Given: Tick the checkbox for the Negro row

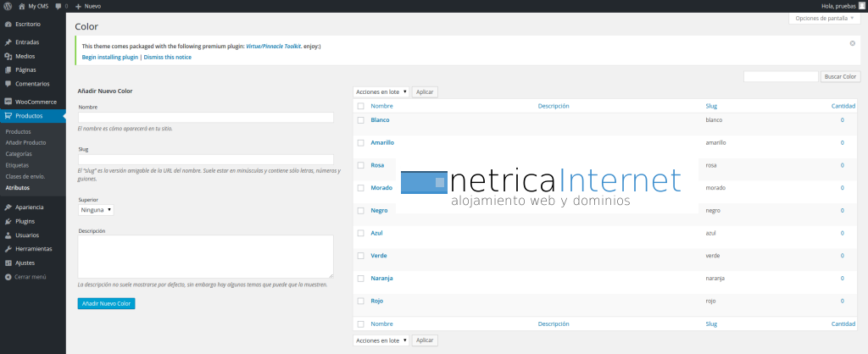Looking at the screenshot, I should (361, 210).
